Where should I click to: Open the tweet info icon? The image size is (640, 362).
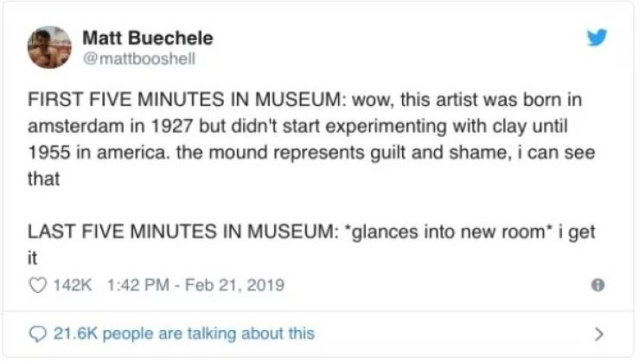tap(598, 285)
